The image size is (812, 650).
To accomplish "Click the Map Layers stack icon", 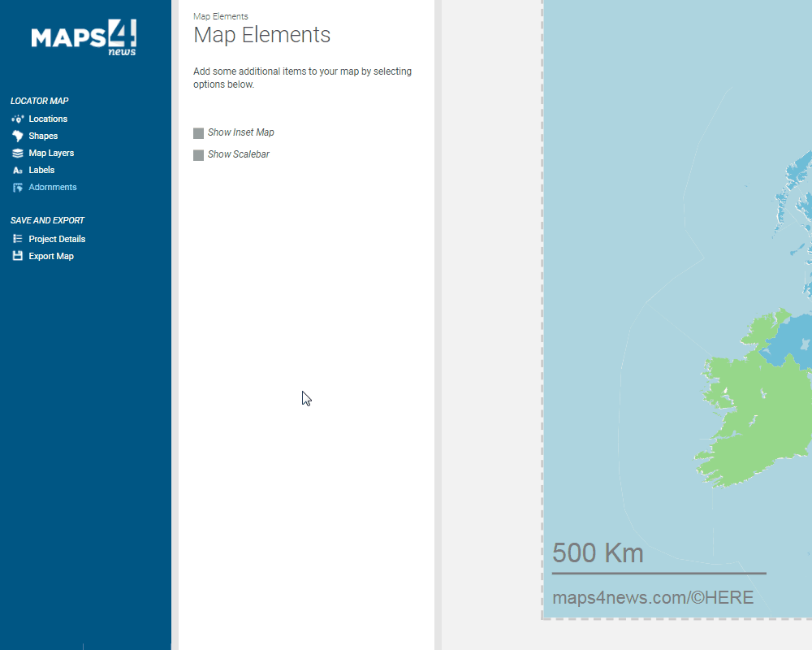I will pyautogui.click(x=18, y=153).
